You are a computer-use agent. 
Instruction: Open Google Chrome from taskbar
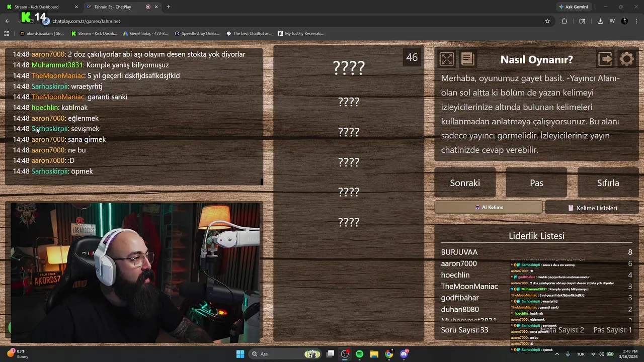[389, 354]
